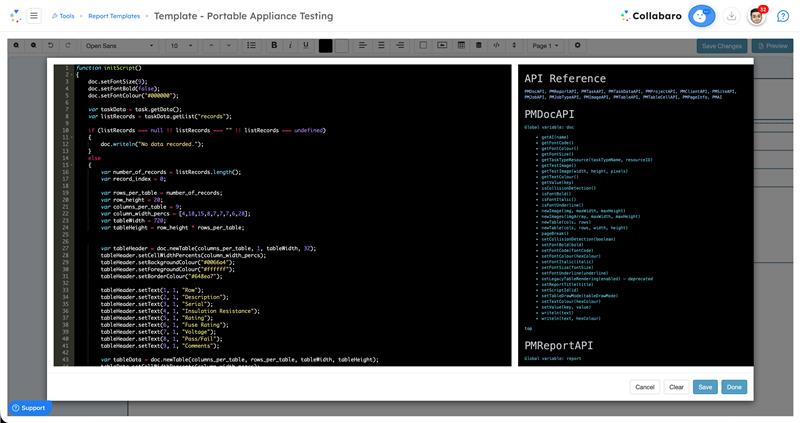The width and height of the screenshot is (800, 423).
Task: Align text to the right
Action: 400,45
